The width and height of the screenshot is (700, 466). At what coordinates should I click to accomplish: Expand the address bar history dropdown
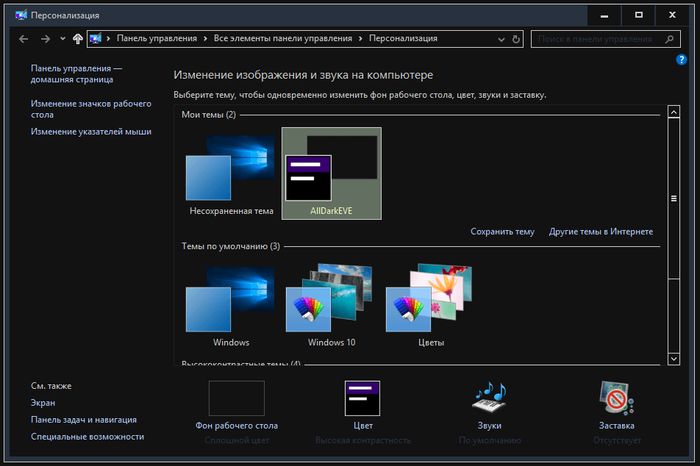click(499, 39)
